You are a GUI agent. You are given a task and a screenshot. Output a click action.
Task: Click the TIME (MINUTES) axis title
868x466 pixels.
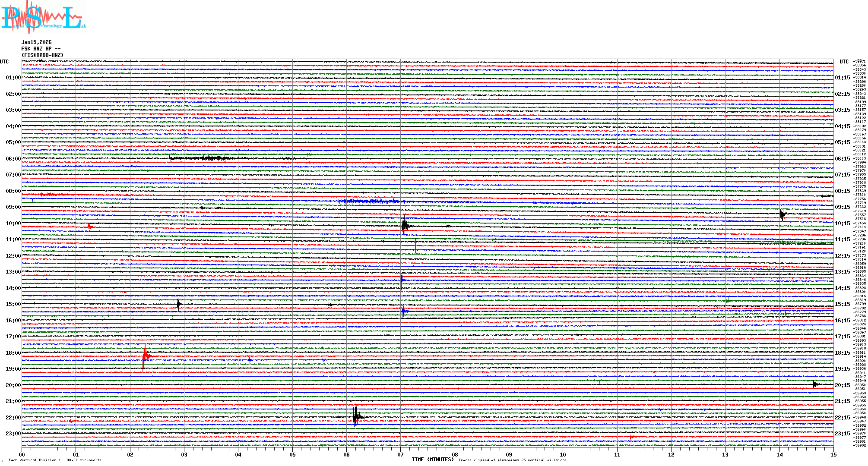pyautogui.click(x=433, y=460)
